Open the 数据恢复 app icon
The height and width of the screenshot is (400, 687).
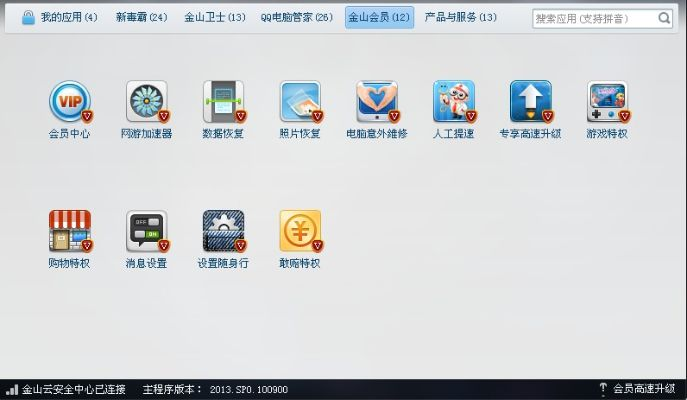point(223,101)
